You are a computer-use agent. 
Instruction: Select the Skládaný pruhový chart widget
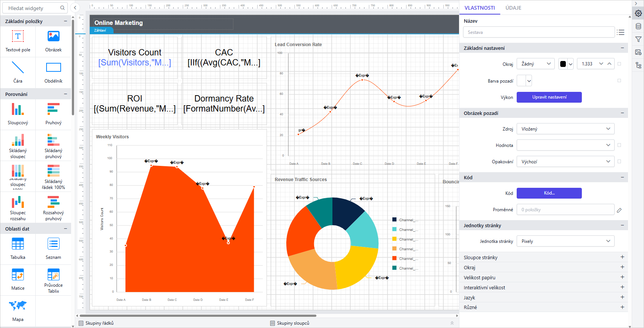54,145
